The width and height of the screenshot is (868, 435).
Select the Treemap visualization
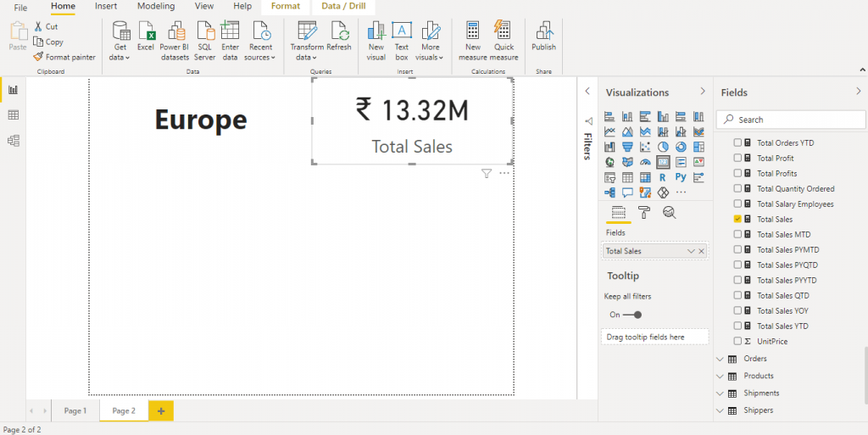click(698, 147)
